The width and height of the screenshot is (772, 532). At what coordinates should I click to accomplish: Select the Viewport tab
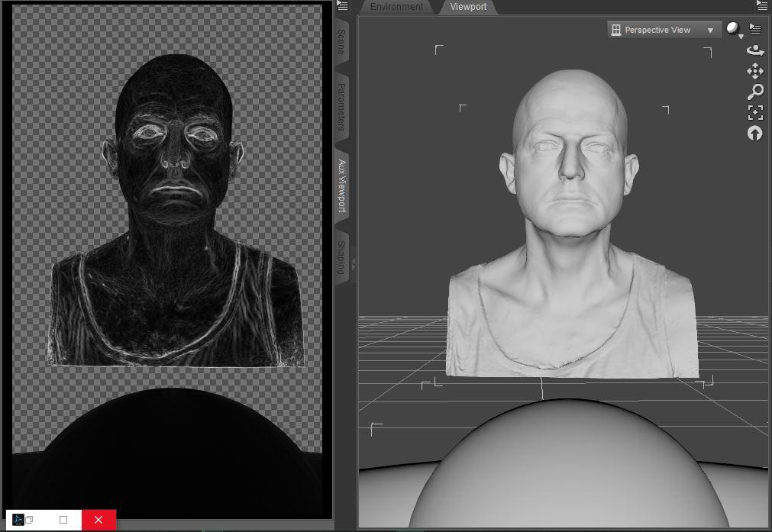(468, 7)
